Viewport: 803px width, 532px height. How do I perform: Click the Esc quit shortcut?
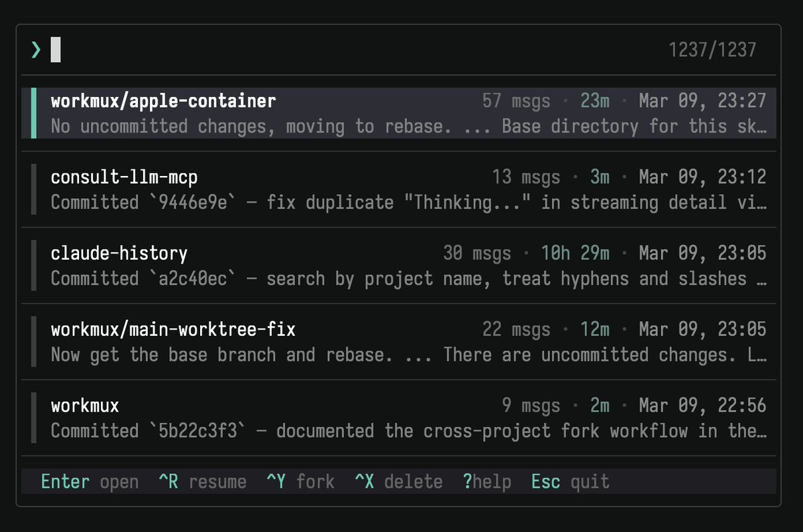[571, 482]
